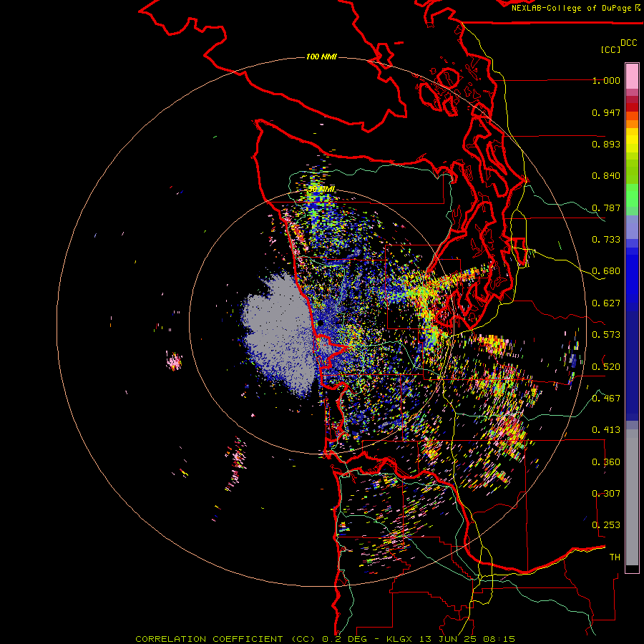Select the 0.253 legend value

606,525
